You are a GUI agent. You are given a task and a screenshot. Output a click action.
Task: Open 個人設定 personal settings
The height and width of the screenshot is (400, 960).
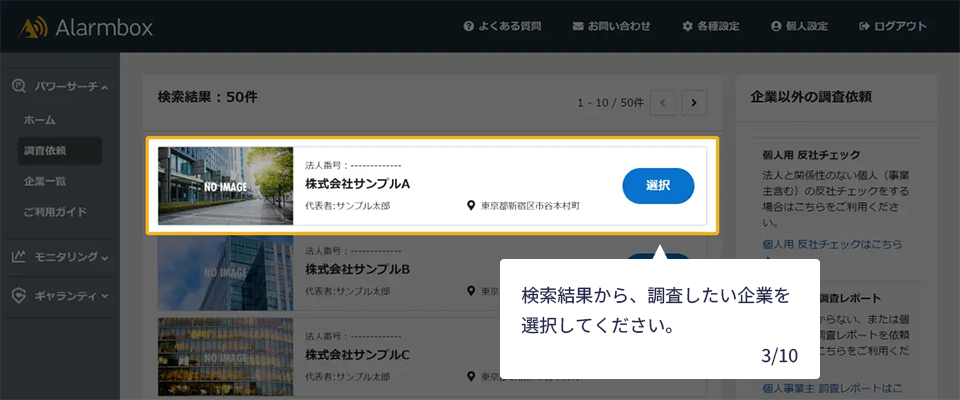(800, 26)
